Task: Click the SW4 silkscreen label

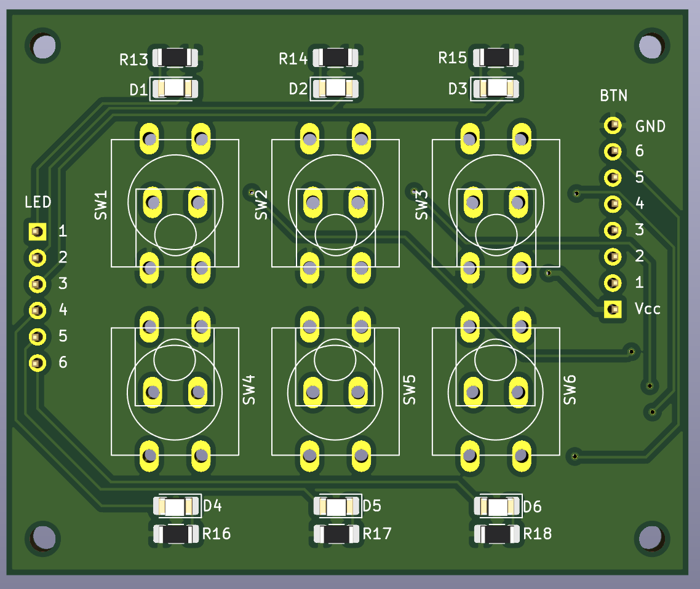Action: coord(249,390)
